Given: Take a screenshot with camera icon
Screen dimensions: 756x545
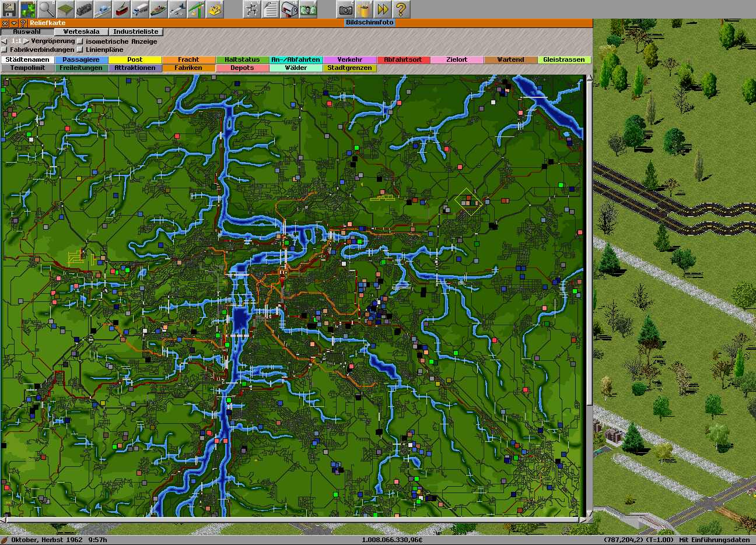Looking at the screenshot, I should click(x=345, y=9).
